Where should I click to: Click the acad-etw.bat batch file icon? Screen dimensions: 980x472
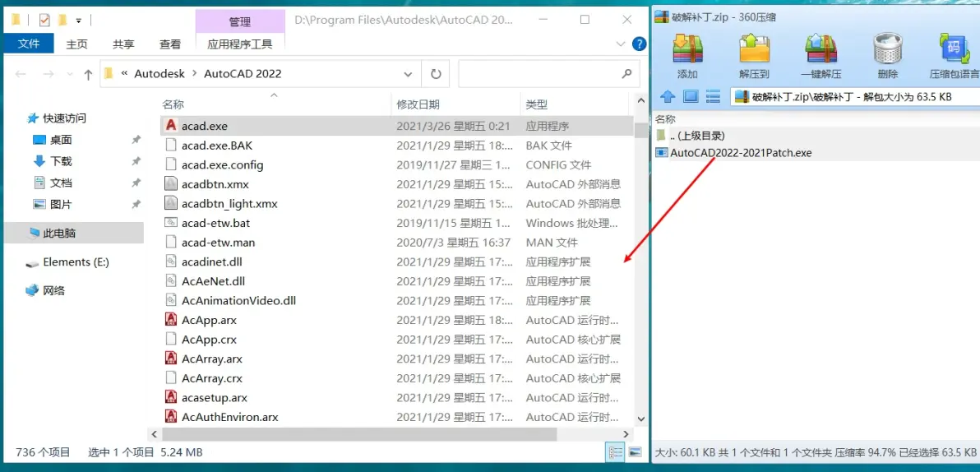171,223
